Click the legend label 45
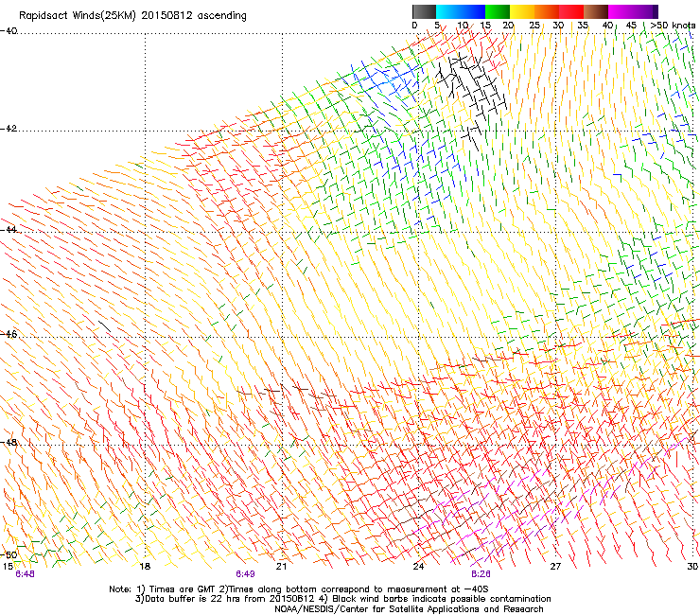Image resolution: width=700 pixels, height=615 pixels. 631,26
